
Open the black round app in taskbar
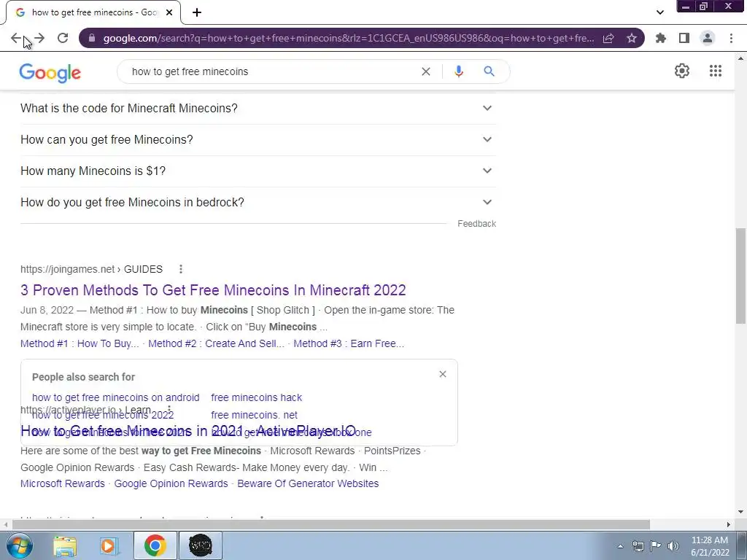(200, 545)
